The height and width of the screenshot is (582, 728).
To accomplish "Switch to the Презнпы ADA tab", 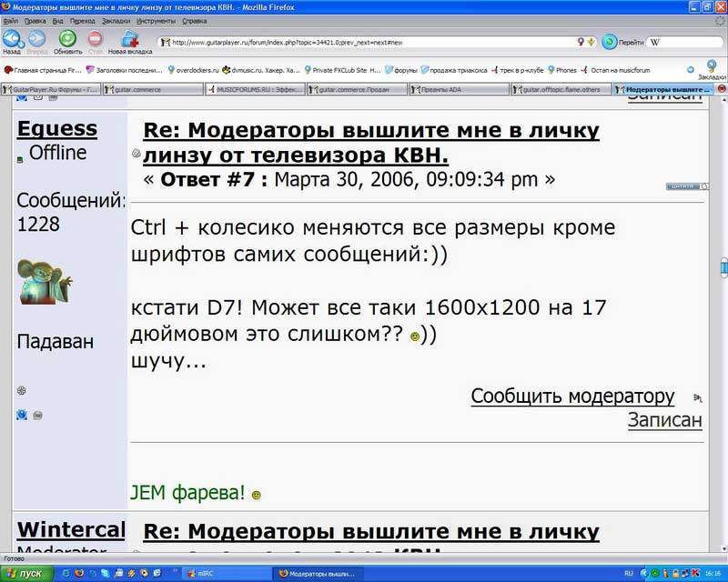I will 459,89.
